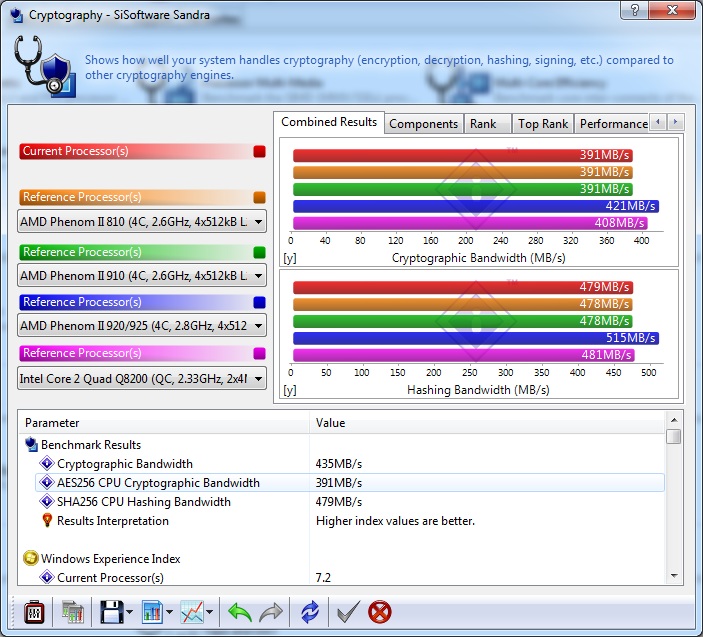Click the grayed-out copy results toolbar icon
703x637 pixels.
[73, 612]
